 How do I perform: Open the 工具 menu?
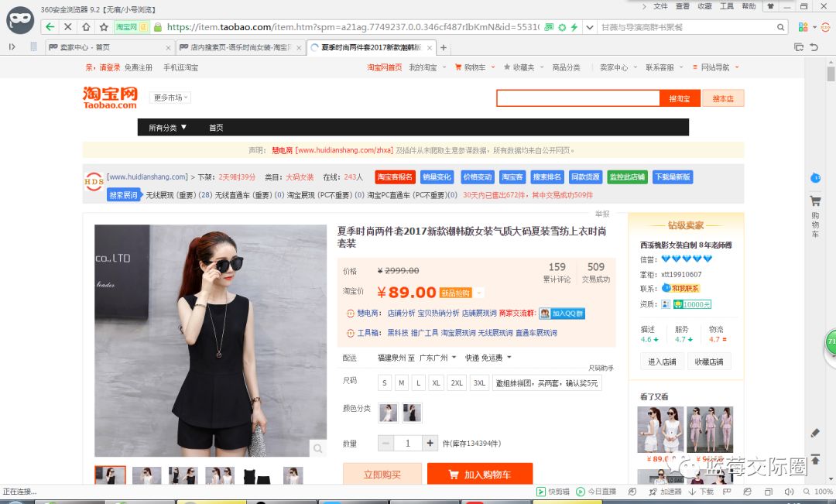[x=727, y=6]
